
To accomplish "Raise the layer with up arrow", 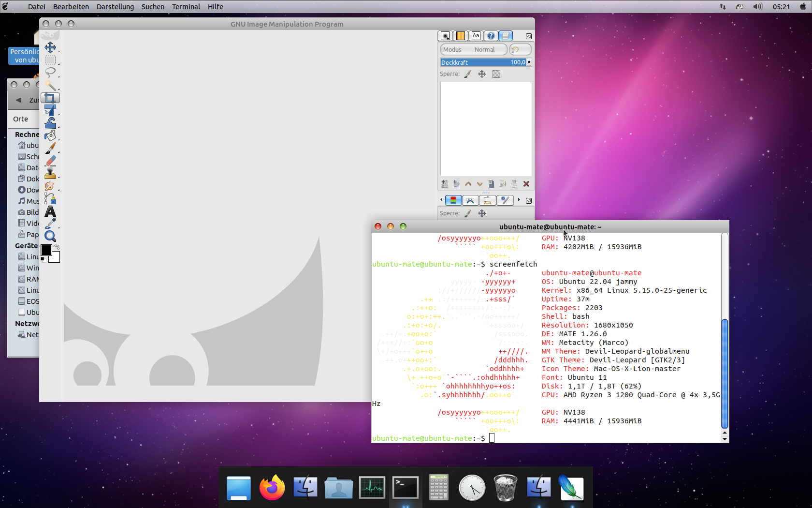I will [x=468, y=184].
